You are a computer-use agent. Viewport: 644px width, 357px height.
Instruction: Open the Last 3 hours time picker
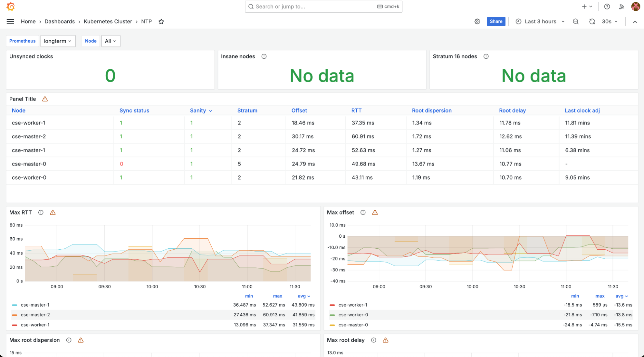540,22
